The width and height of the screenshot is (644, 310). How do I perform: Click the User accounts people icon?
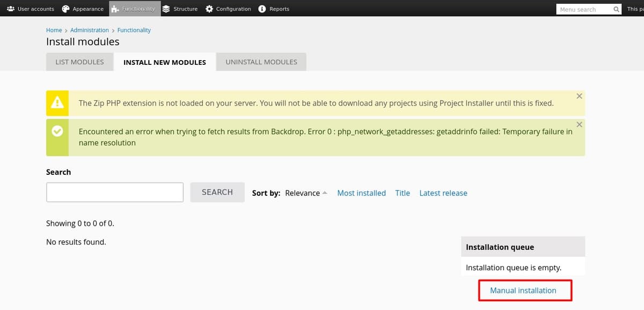11,9
